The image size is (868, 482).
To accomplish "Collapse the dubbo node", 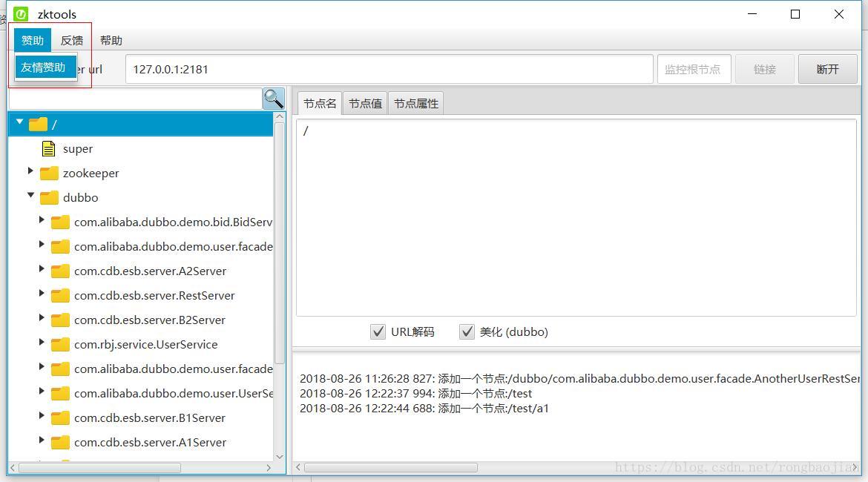I will coord(31,195).
